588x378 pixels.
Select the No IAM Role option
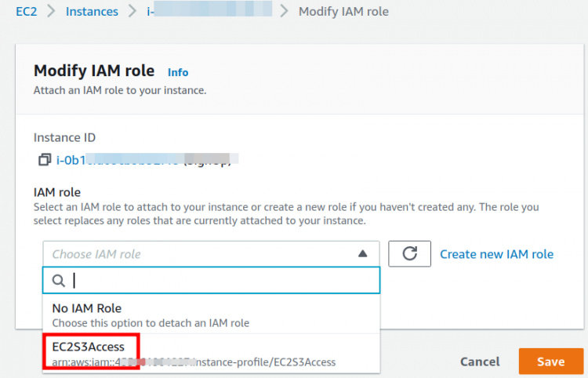(x=86, y=308)
